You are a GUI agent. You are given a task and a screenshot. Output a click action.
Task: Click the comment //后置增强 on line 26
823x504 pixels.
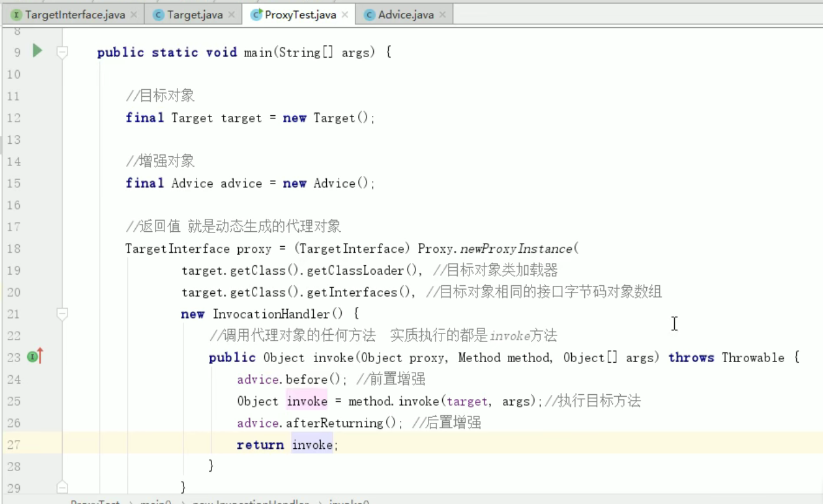447,423
